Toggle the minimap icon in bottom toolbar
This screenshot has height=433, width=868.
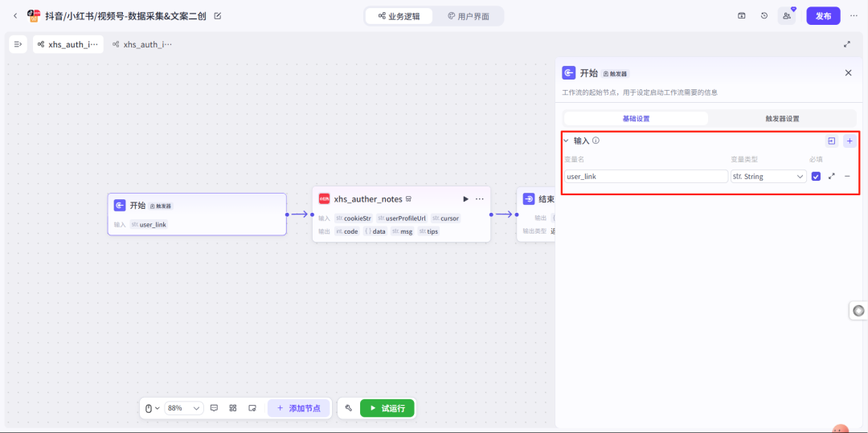(252, 408)
